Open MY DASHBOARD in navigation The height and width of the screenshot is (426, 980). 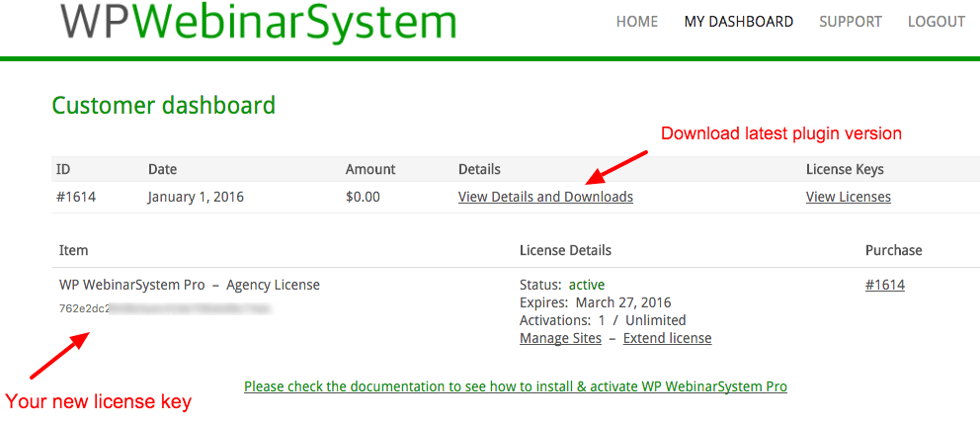pyautogui.click(x=738, y=22)
